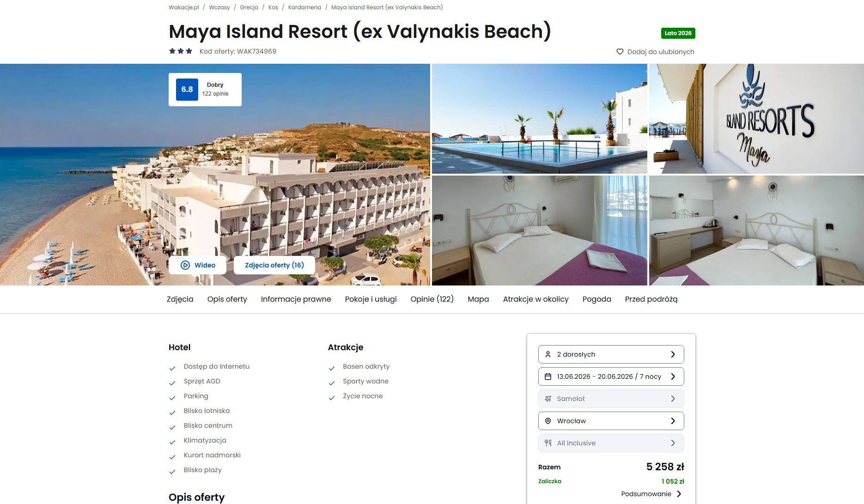
Task: Go to Kardamena breadcrumb link
Action: [x=304, y=7]
